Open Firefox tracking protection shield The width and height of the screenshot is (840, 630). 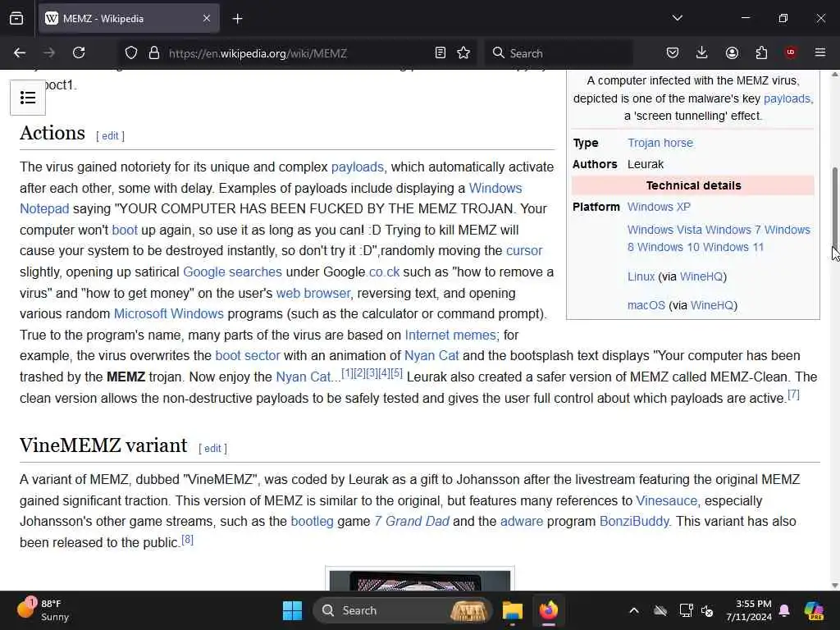click(131, 53)
